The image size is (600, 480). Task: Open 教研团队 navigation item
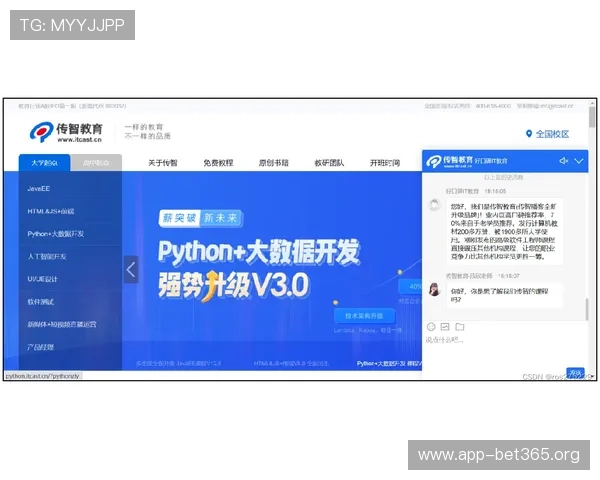pos(329,163)
